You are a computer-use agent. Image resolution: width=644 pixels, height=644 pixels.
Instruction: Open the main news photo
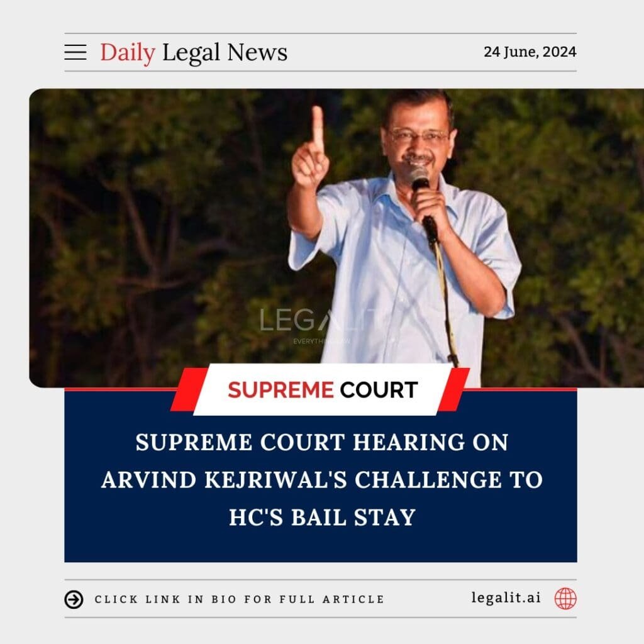click(336, 238)
